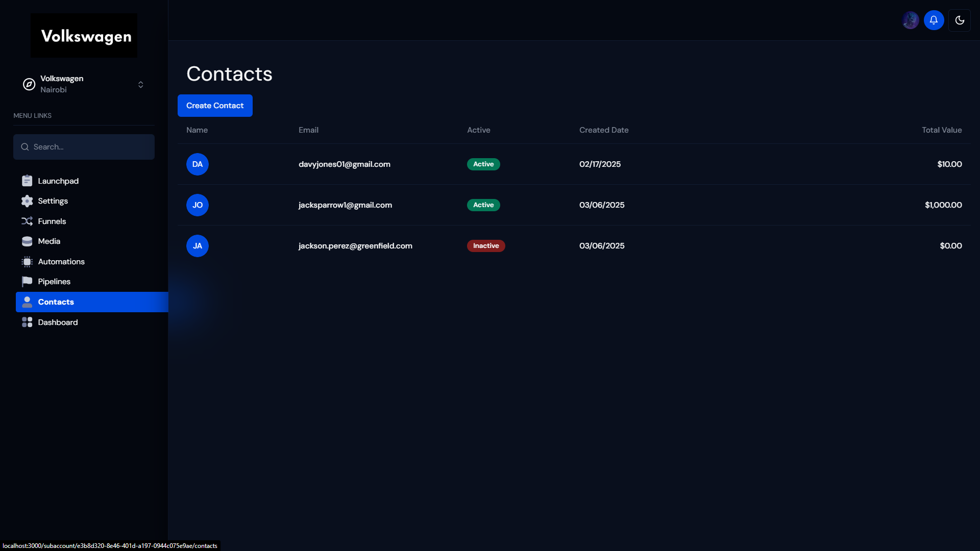Click the Media database icon
980x551 pixels.
[27, 241]
